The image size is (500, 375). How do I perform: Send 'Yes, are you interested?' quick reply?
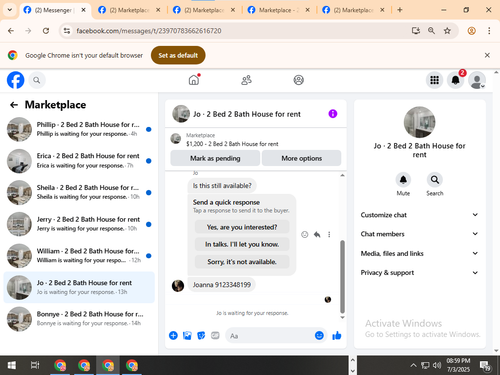[x=242, y=227]
